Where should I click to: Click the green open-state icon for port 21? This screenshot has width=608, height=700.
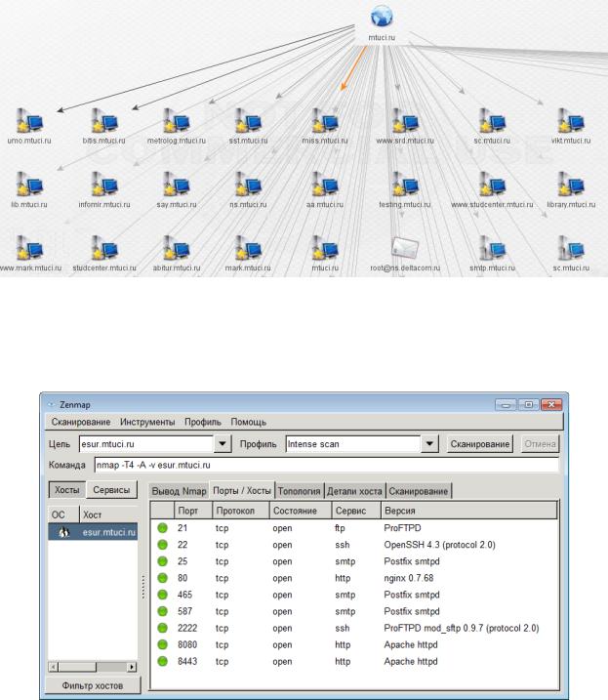pos(162,527)
